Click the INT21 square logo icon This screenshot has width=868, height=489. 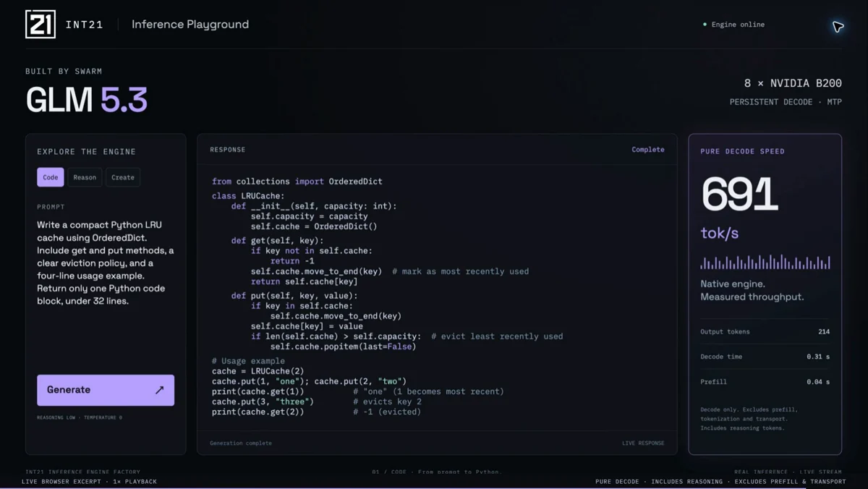pos(41,24)
